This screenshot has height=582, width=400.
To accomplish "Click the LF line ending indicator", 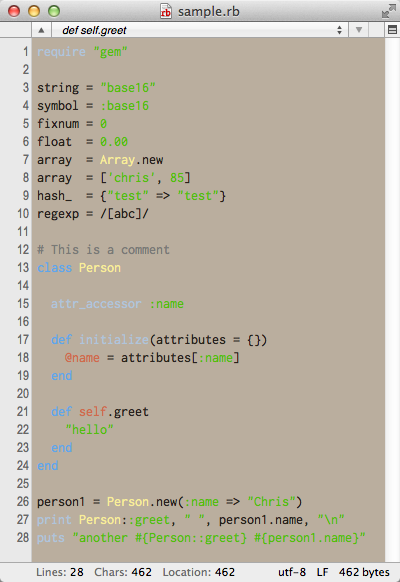I will click(322, 572).
